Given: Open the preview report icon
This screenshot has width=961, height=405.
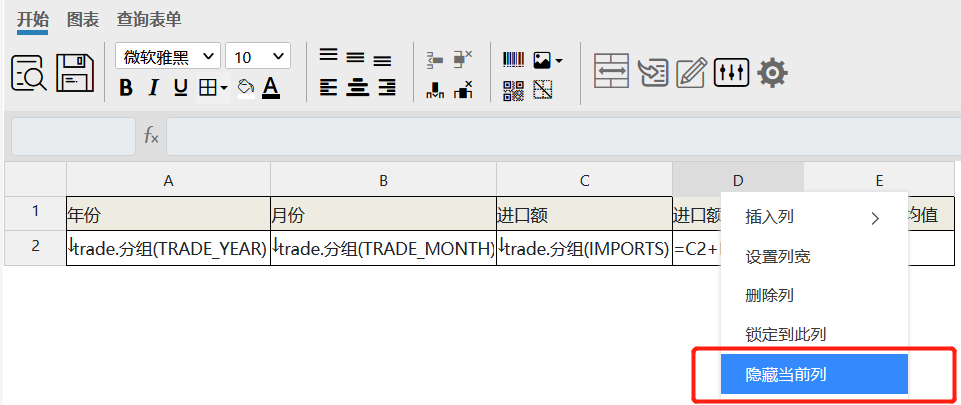Looking at the screenshot, I should pyautogui.click(x=28, y=74).
